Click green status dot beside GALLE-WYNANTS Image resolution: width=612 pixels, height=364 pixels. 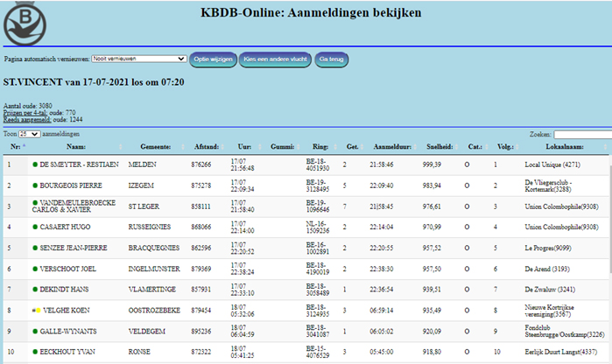pos(35,332)
